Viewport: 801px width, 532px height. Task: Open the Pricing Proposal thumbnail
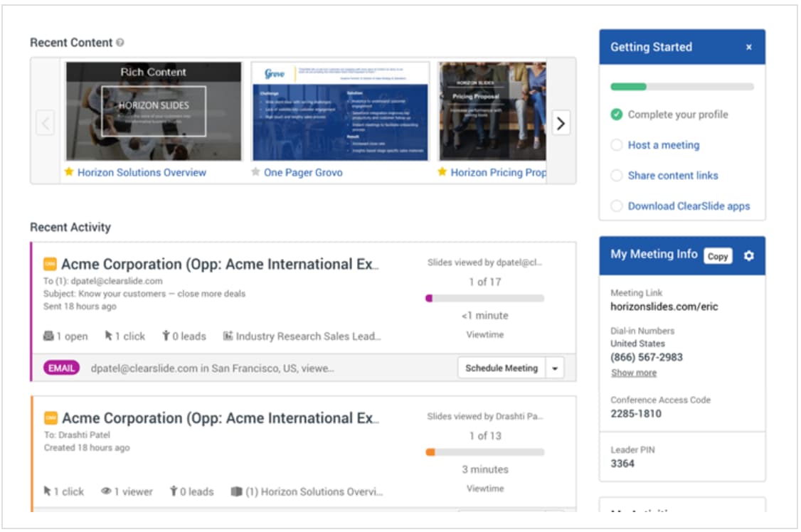pyautogui.click(x=492, y=111)
